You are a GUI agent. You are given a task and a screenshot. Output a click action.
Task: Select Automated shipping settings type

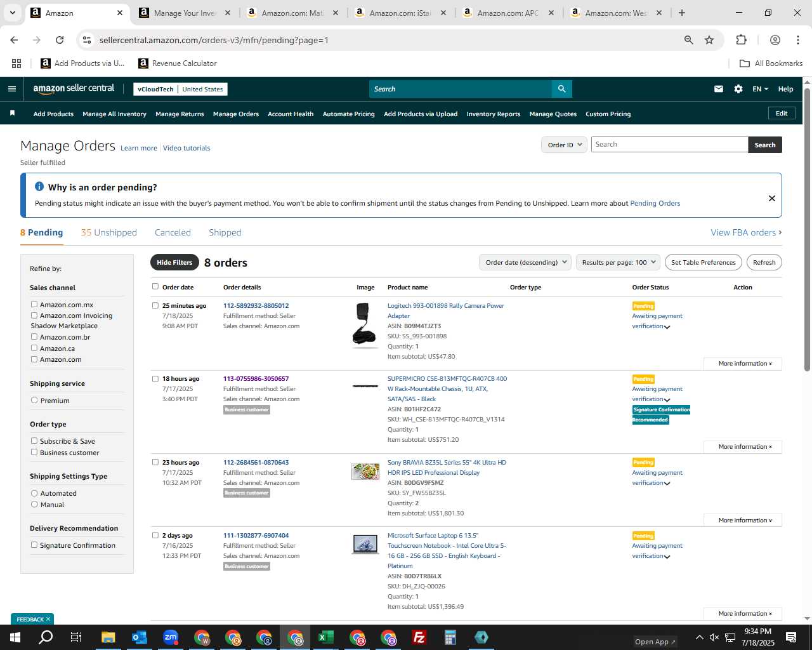pos(34,493)
